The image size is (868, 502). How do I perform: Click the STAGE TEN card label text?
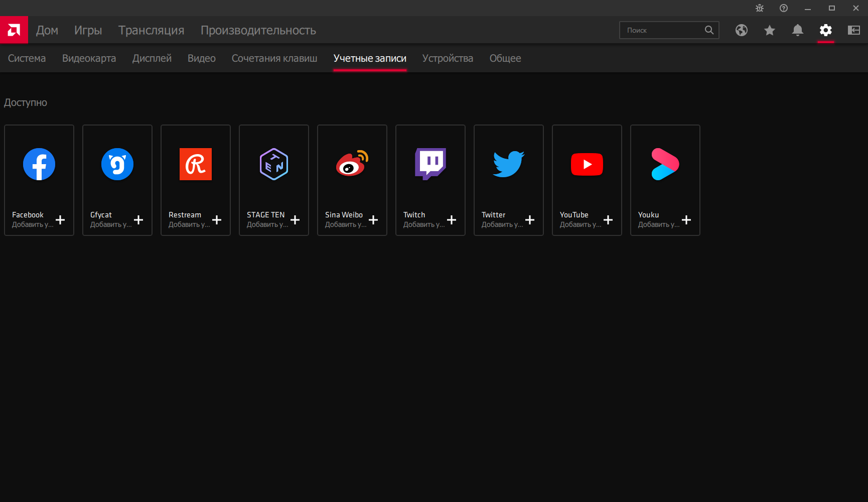tap(265, 215)
